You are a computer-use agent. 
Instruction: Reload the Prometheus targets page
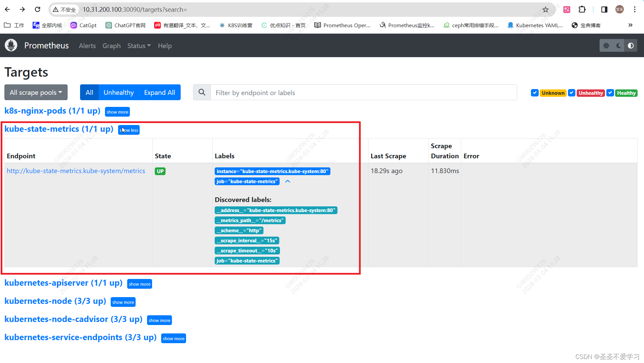(x=37, y=9)
